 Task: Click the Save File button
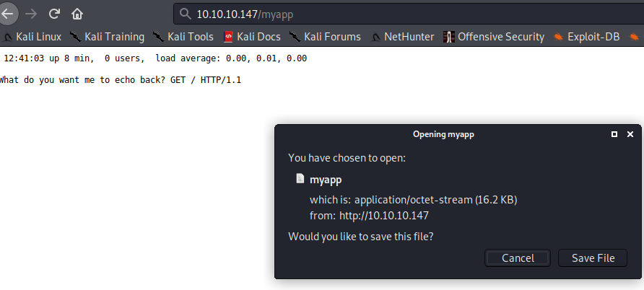coord(593,258)
